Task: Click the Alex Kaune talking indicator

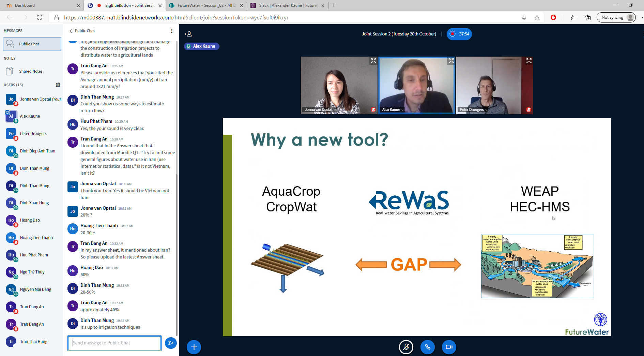Action: pyautogui.click(x=202, y=46)
